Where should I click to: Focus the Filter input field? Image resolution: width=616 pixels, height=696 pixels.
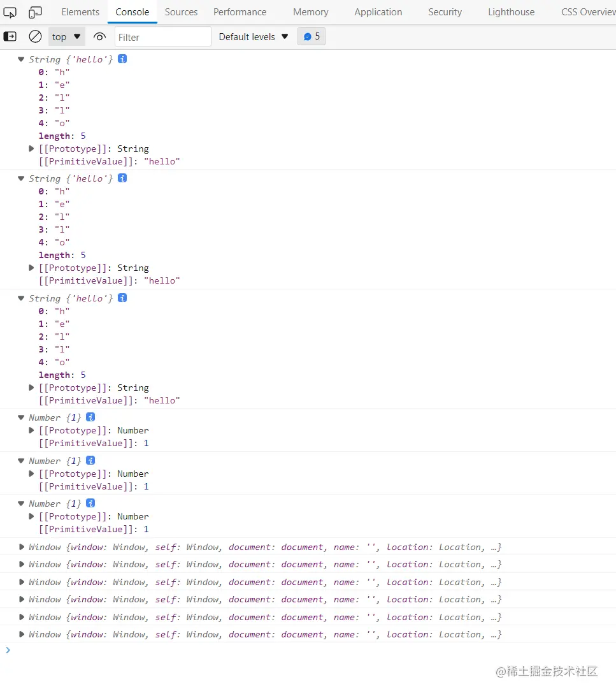(162, 37)
